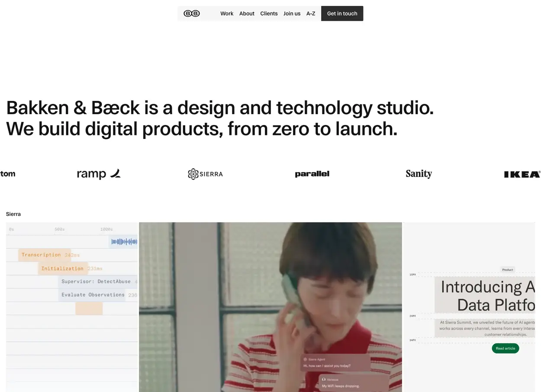
Task: Go to the About page
Action: [x=247, y=13]
